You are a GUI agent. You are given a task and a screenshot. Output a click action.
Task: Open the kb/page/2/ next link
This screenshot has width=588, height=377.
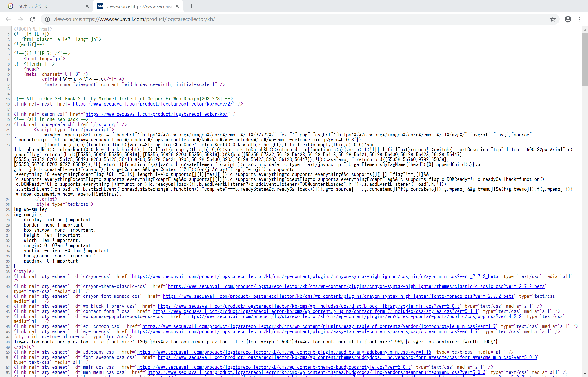pyautogui.click(x=153, y=104)
